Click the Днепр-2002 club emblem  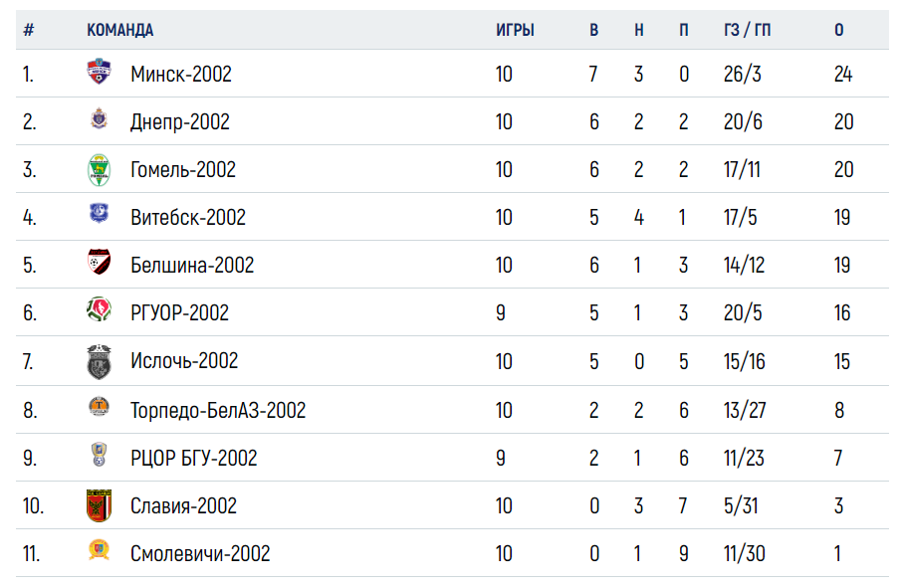99,119
